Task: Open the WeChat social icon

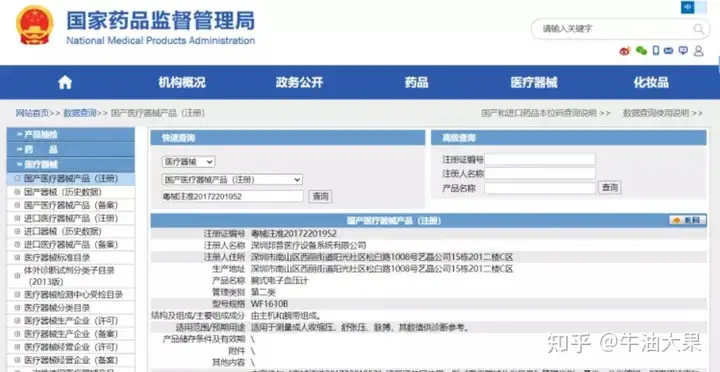Action: [641, 51]
